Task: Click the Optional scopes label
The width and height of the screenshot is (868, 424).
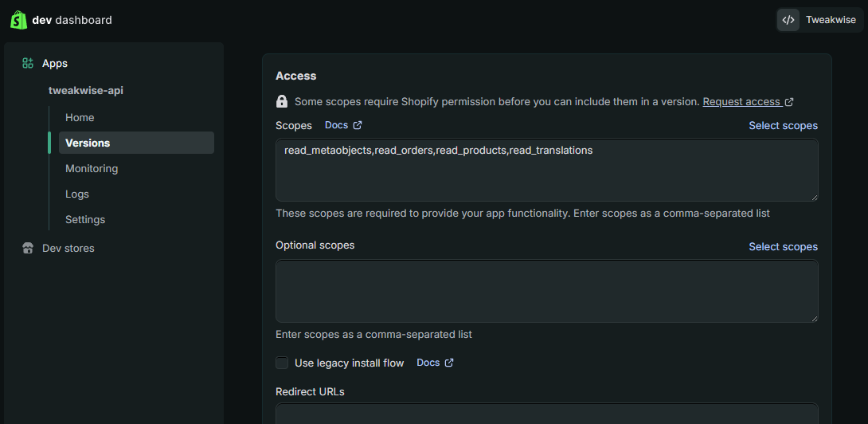Action: pyautogui.click(x=315, y=245)
